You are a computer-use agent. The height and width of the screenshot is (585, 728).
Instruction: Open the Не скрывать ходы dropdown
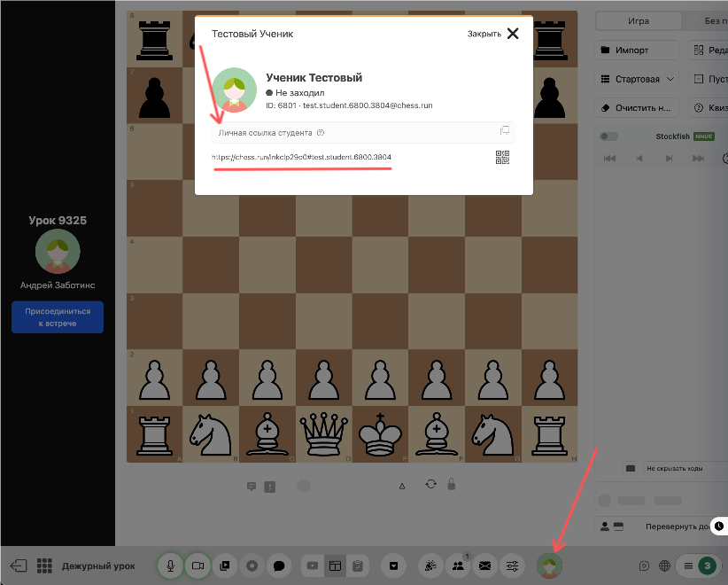685,468
